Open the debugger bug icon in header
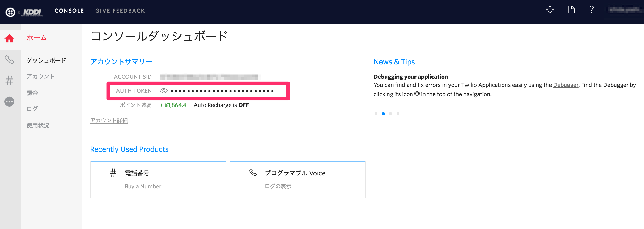Image resolution: width=644 pixels, height=229 pixels. point(550,10)
